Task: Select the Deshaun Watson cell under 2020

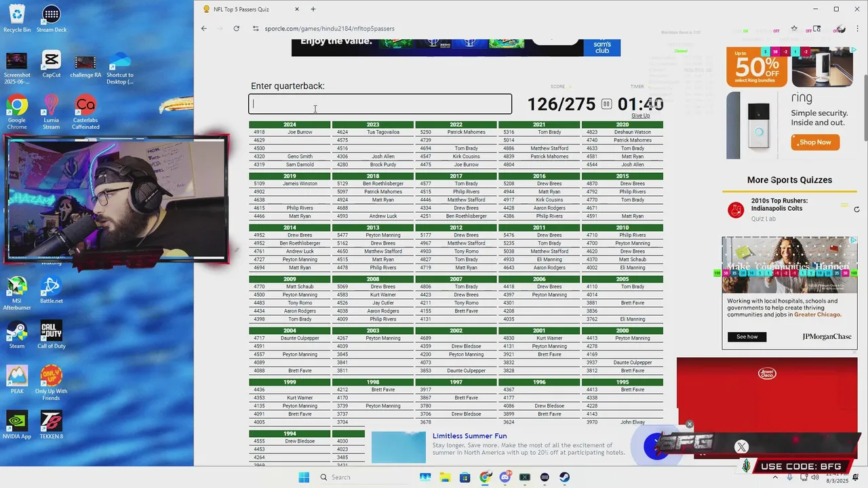Action: 633,132
